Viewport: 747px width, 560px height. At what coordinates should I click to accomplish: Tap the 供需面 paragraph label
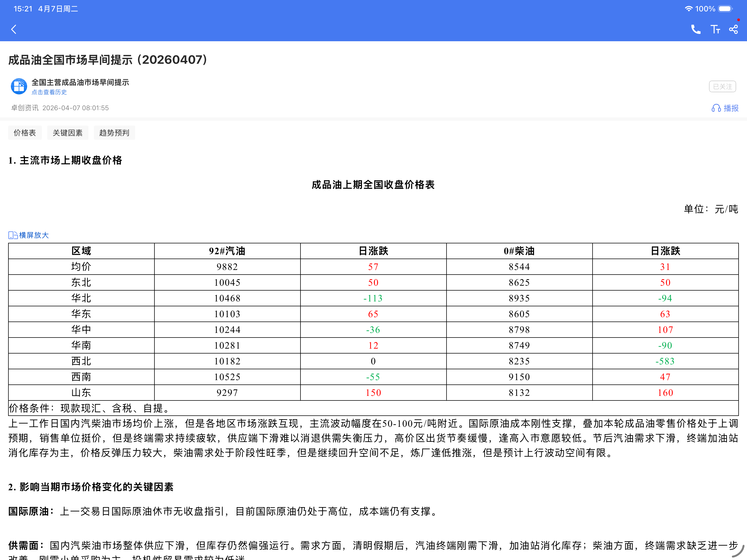[x=26, y=546]
